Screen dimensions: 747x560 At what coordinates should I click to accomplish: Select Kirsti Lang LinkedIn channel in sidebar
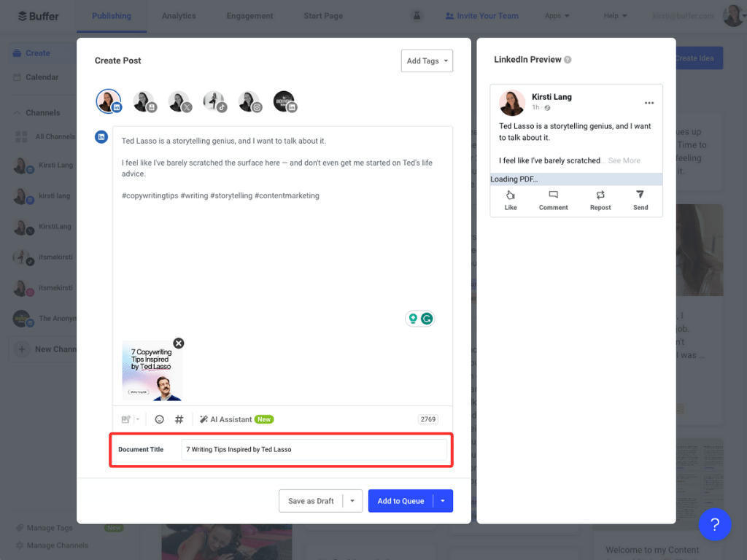[x=44, y=166]
